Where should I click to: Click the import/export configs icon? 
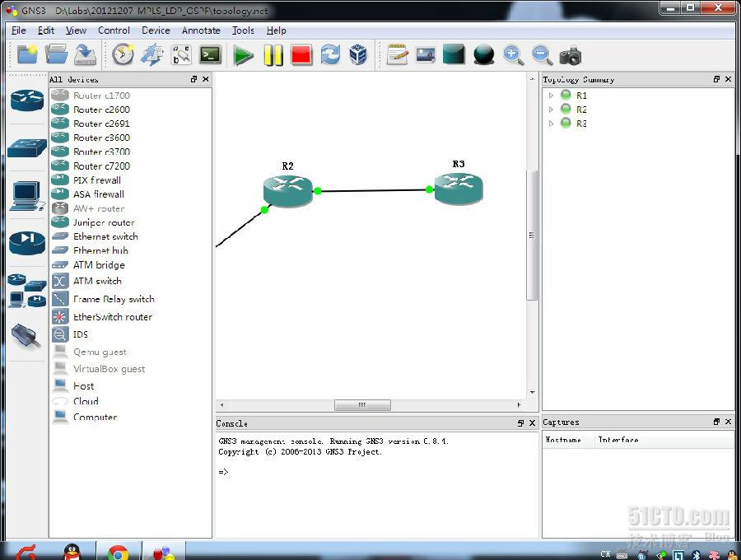pyautogui.click(x=152, y=55)
